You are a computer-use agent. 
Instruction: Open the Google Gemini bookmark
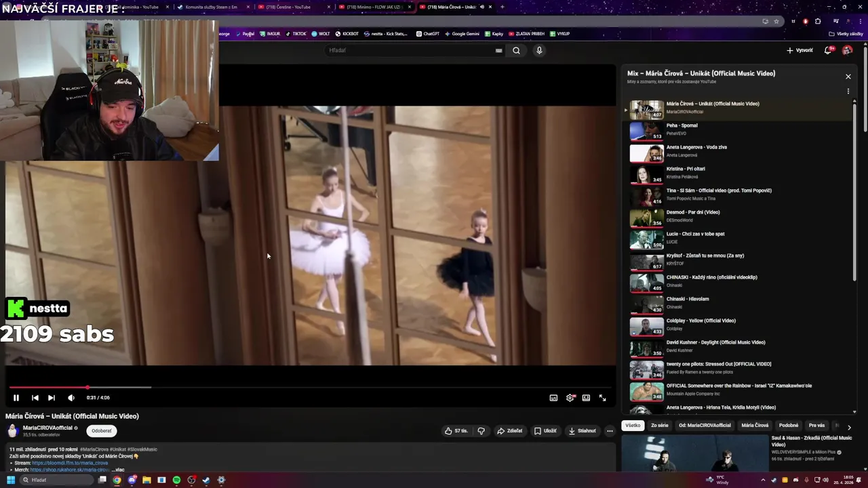(x=462, y=34)
